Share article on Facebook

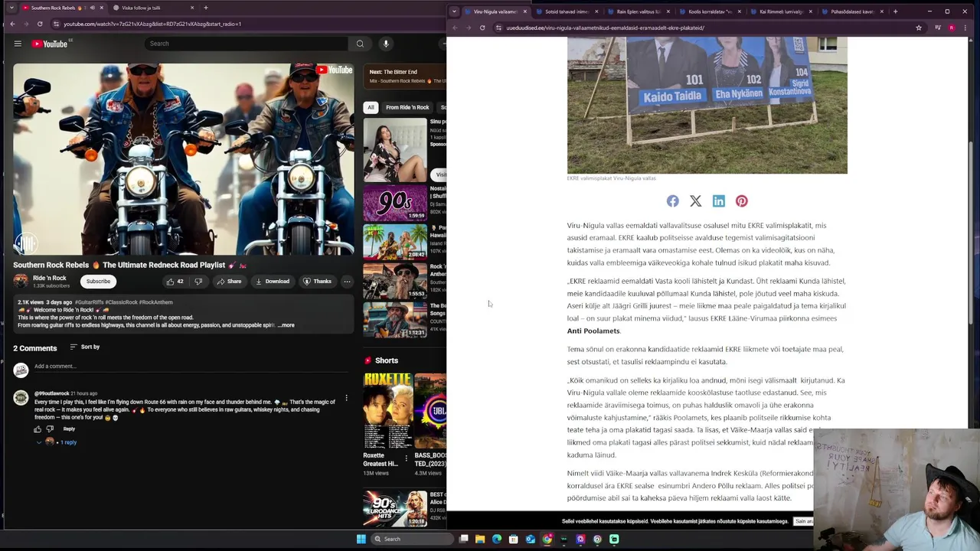(x=672, y=201)
